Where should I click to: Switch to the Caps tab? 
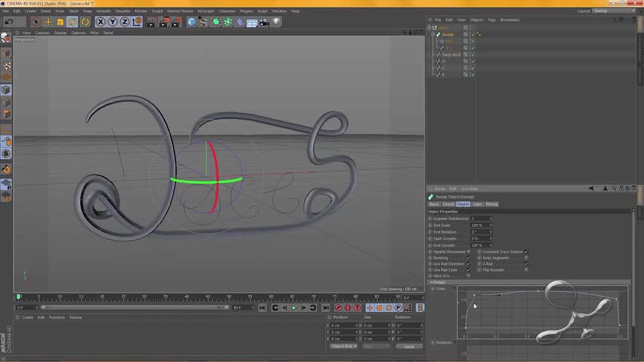[x=477, y=204]
